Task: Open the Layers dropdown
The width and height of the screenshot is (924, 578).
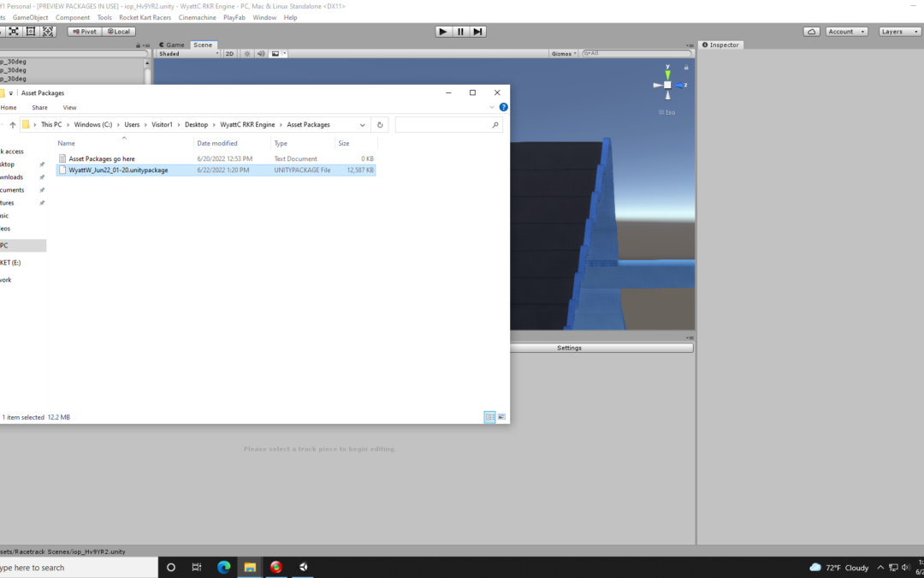Action: coord(899,32)
